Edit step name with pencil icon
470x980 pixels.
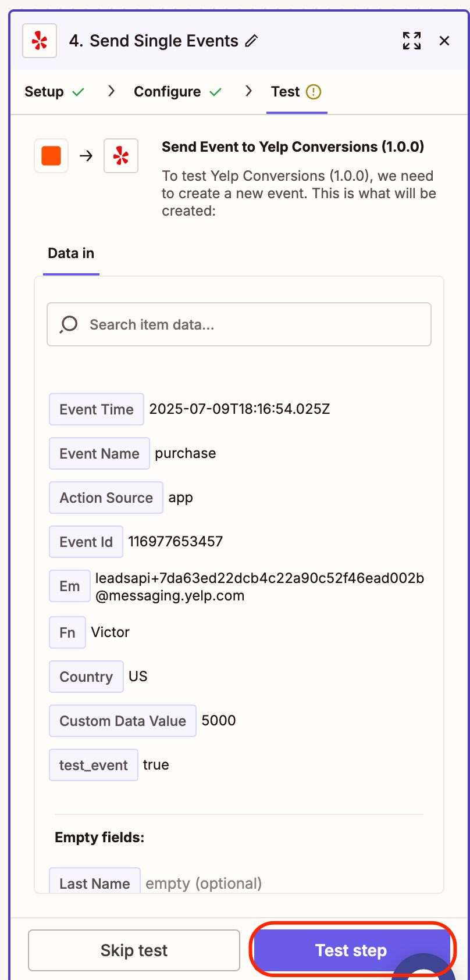(x=251, y=41)
